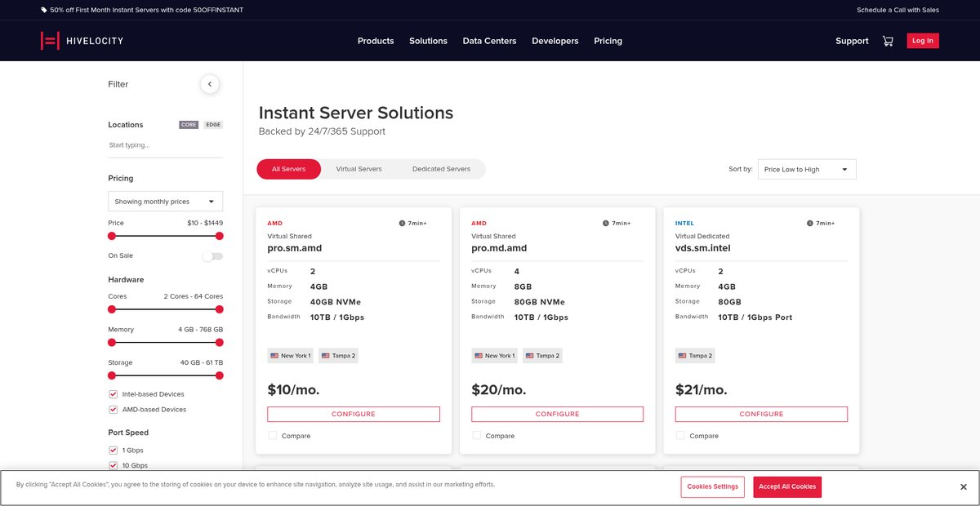The width and height of the screenshot is (980, 506).
Task: Open Cookies Settings
Action: [712, 487]
